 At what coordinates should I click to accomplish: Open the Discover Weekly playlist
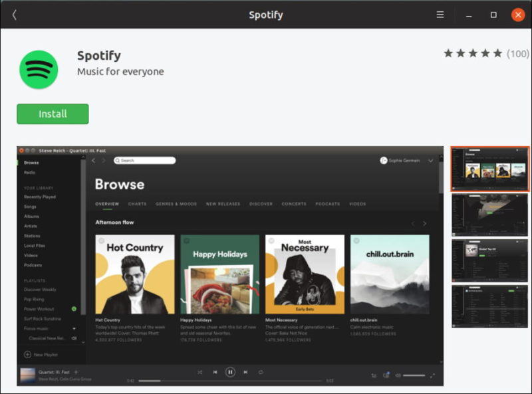click(x=40, y=289)
